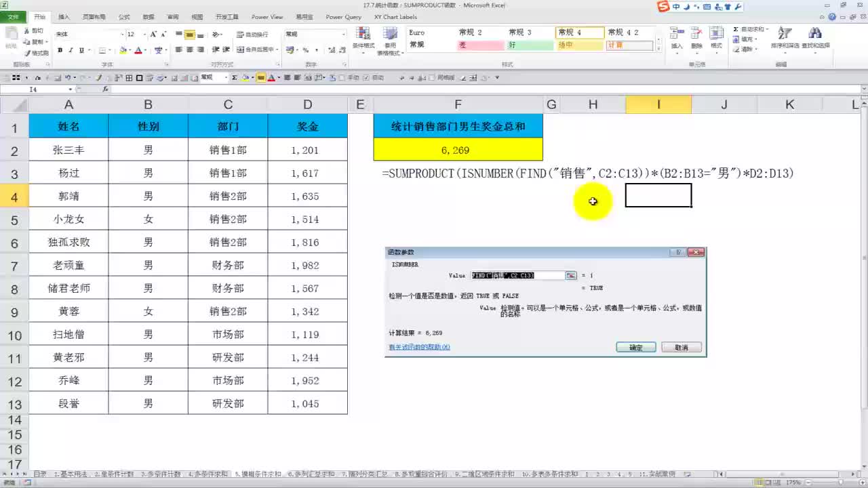The width and height of the screenshot is (868, 488).
Task: Click the Name Box showing I4
Action: pyautogui.click(x=33, y=89)
